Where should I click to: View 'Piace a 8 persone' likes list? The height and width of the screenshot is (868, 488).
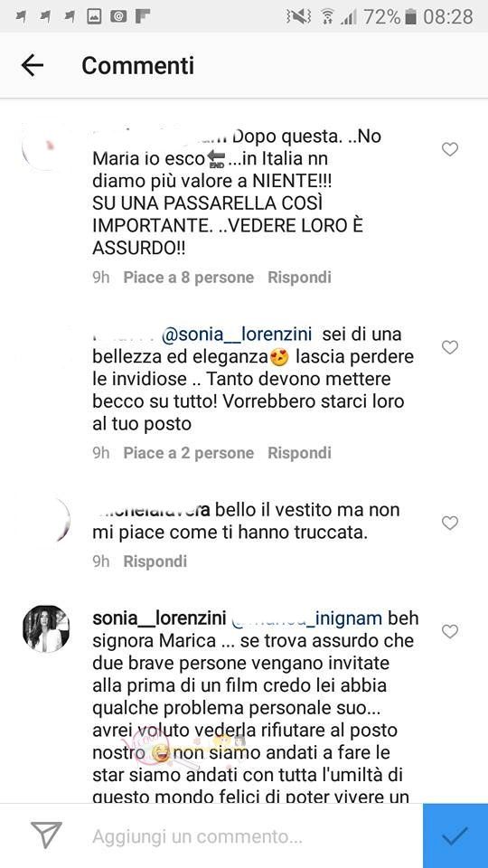(x=189, y=278)
